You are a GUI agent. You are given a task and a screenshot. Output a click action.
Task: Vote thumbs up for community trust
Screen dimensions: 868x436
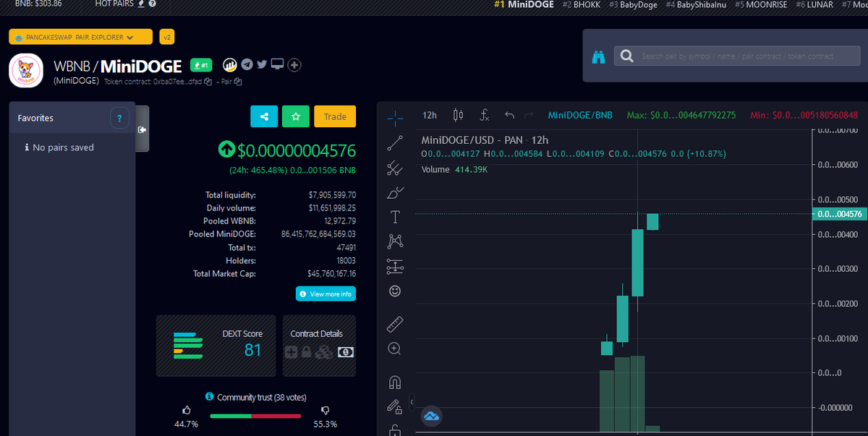(x=186, y=410)
